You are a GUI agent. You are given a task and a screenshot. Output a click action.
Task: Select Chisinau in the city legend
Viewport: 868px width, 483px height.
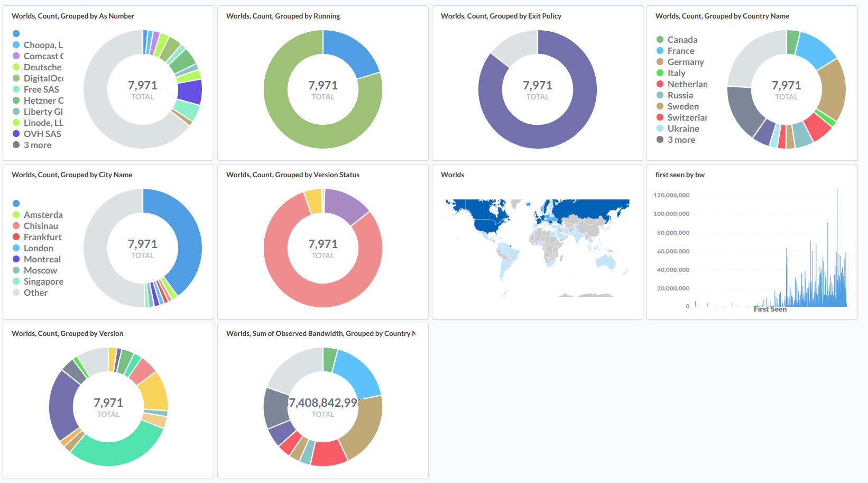(35, 226)
